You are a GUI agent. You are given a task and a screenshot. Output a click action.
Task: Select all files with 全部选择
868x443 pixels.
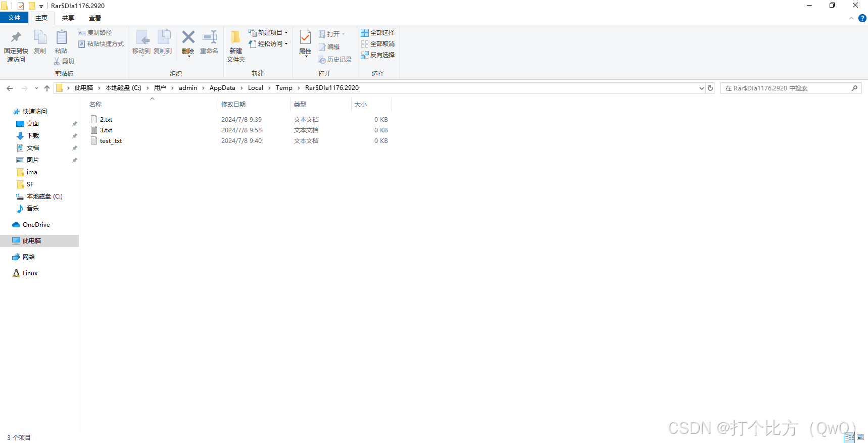[x=377, y=33]
